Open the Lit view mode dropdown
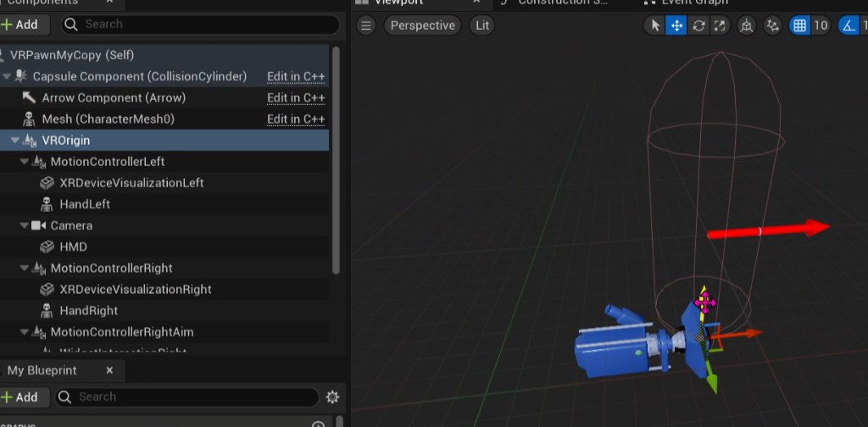This screenshot has height=427, width=868. (482, 25)
